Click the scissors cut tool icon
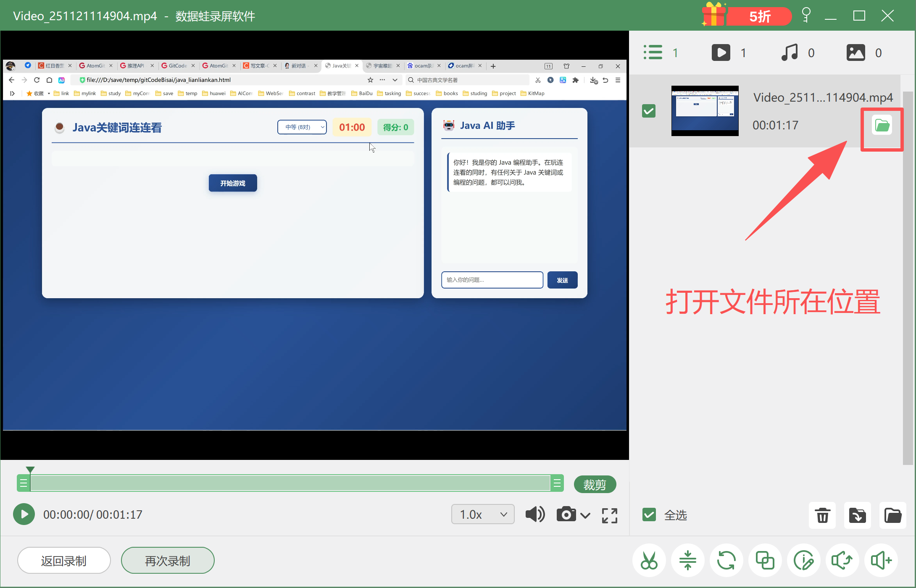916x588 pixels. [x=649, y=560]
